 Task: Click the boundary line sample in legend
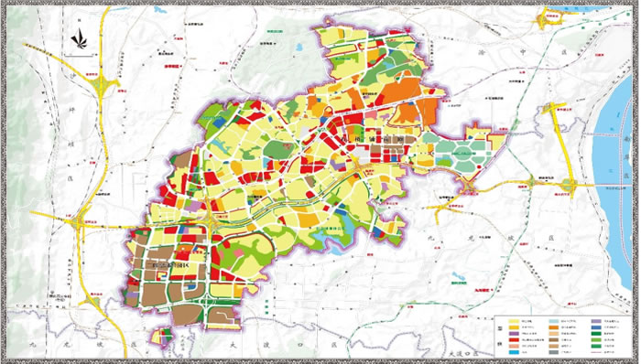point(596,352)
